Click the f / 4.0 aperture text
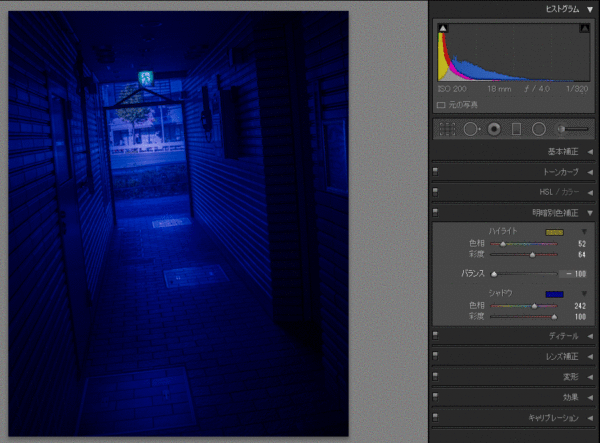The image size is (600, 443). coord(537,89)
